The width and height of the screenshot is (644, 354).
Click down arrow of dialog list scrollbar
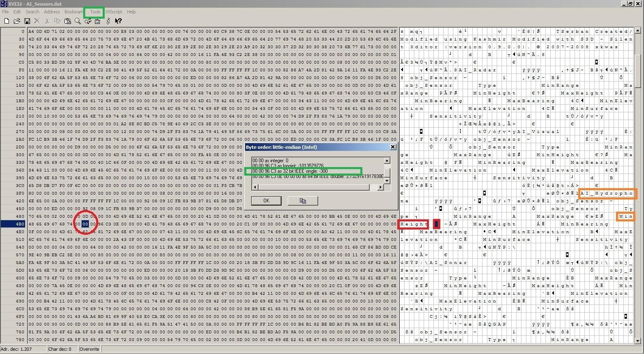(387, 180)
